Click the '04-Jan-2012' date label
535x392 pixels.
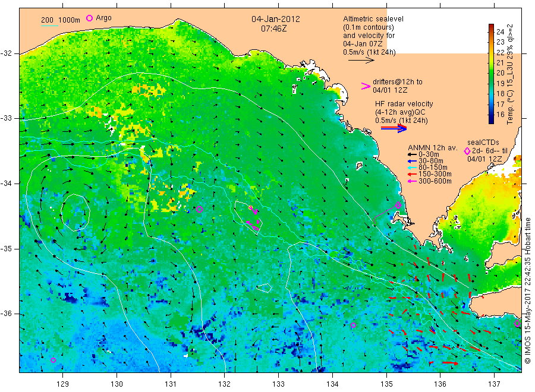(276, 19)
